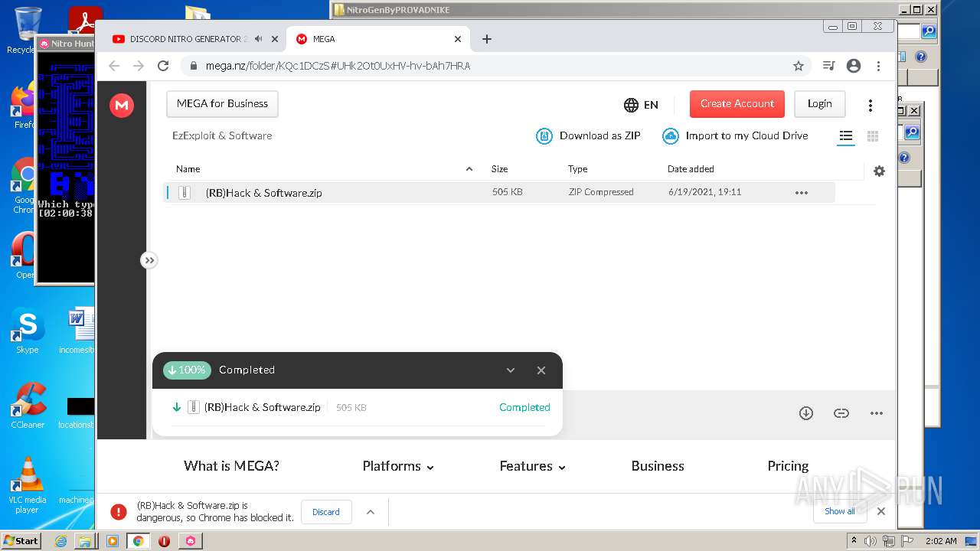The width and height of the screenshot is (980, 551).
Task: Open the Nitro Hunter taskbar item
Action: [191, 541]
